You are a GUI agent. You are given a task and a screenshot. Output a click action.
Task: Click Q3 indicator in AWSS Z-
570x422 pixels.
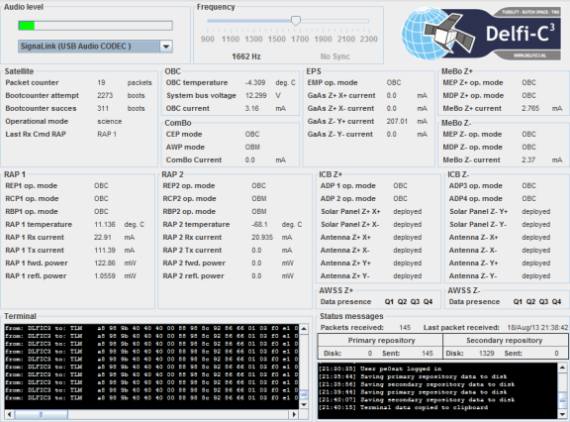tap(543, 302)
